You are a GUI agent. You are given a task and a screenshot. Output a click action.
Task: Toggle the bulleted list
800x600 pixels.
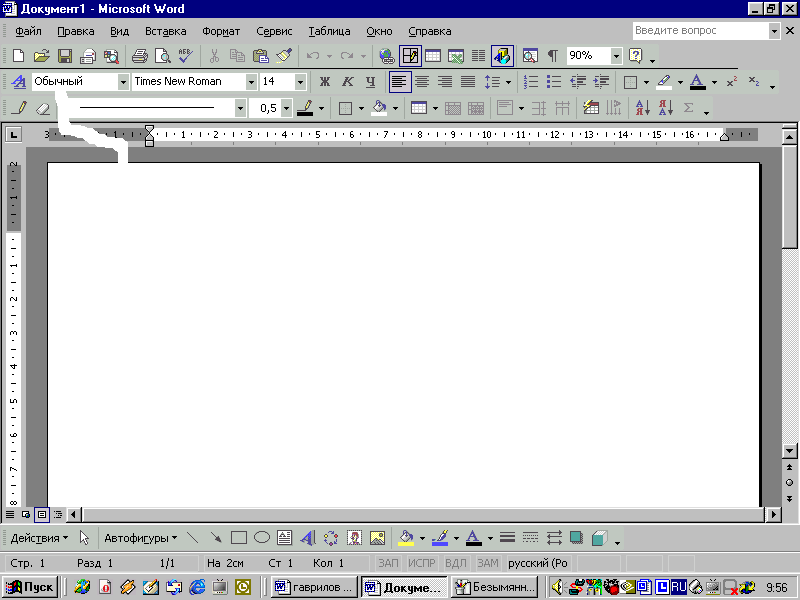[x=554, y=82]
